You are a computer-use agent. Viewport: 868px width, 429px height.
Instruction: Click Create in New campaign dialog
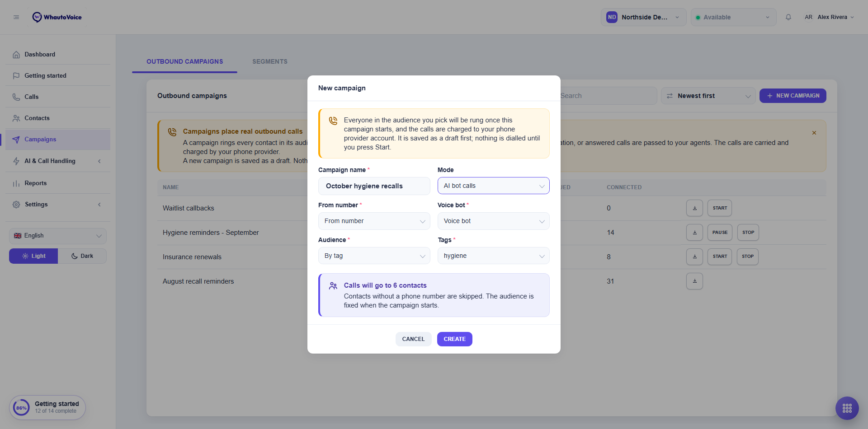(x=455, y=339)
